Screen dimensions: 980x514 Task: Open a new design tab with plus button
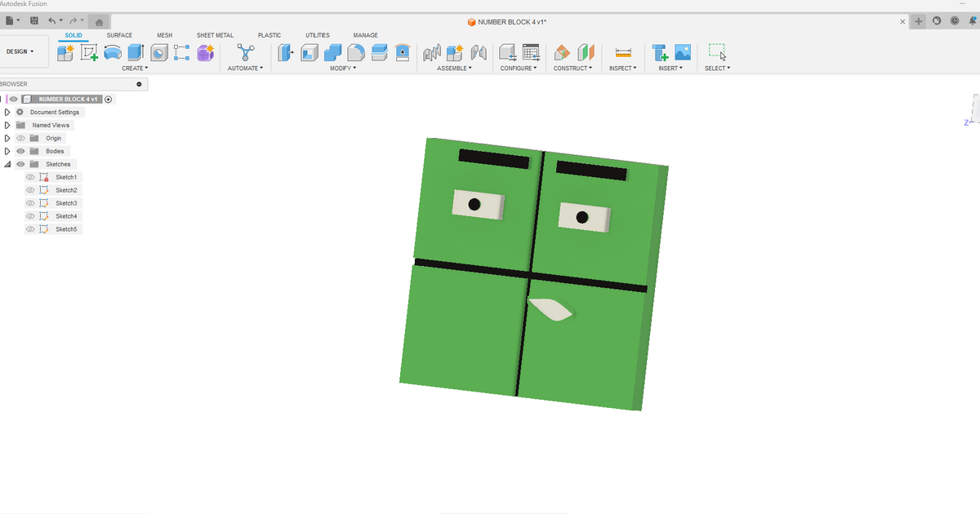(919, 21)
